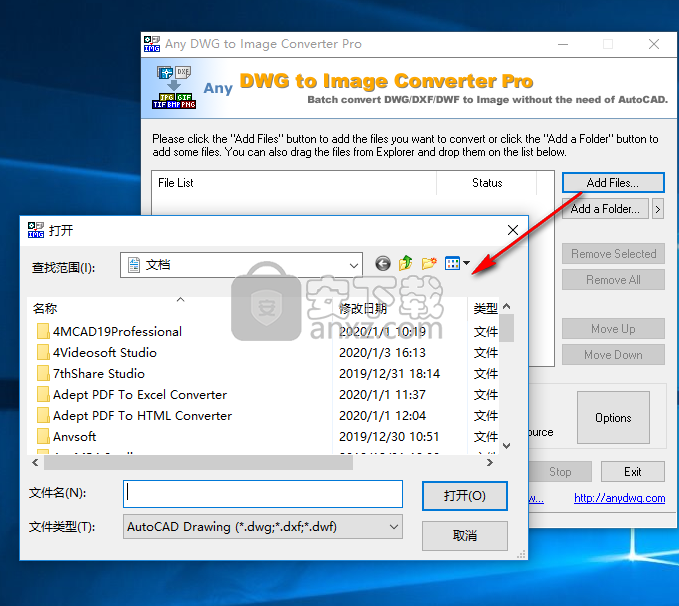Click the scroll-down arrow of file list
Image resolution: width=679 pixels, height=606 pixels.
point(507,446)
